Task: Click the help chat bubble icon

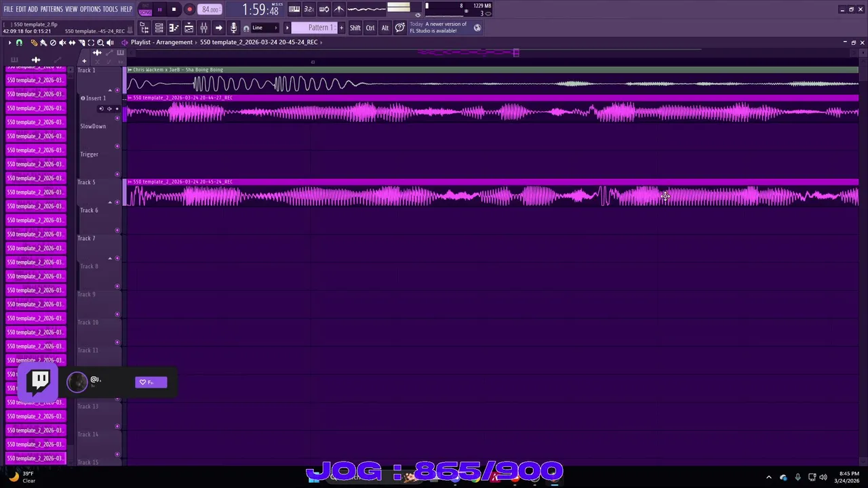Action: coord(400,28)
